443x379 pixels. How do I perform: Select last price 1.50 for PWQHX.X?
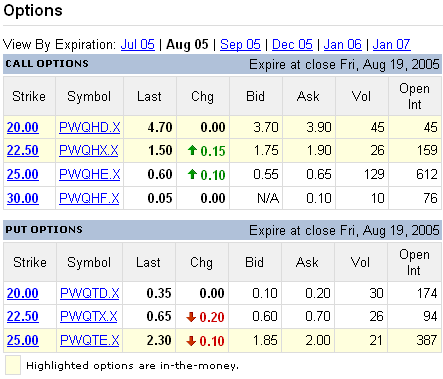(x=160, y=150)
